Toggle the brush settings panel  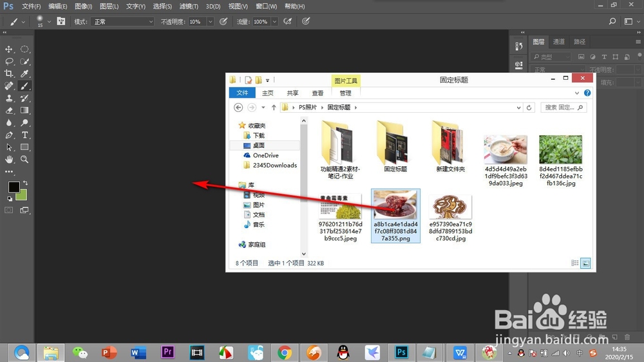click(x=61, y=21)
